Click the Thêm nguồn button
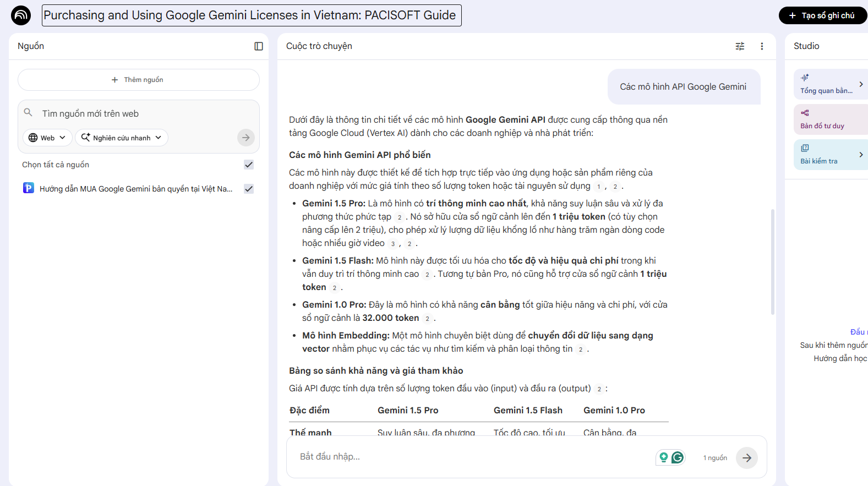Screen dimensions: 868x486 point(138,80)
